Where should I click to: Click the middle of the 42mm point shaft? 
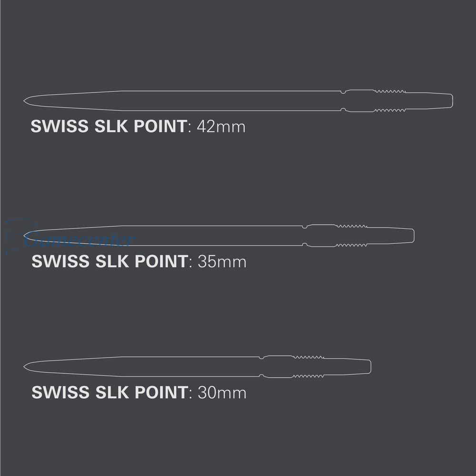tap(190, 100)
